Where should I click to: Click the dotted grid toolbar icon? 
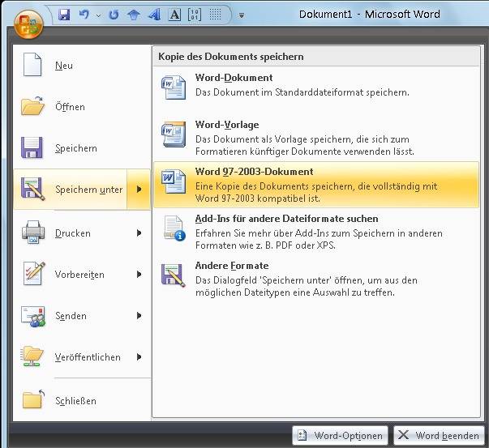coord(215,15)
